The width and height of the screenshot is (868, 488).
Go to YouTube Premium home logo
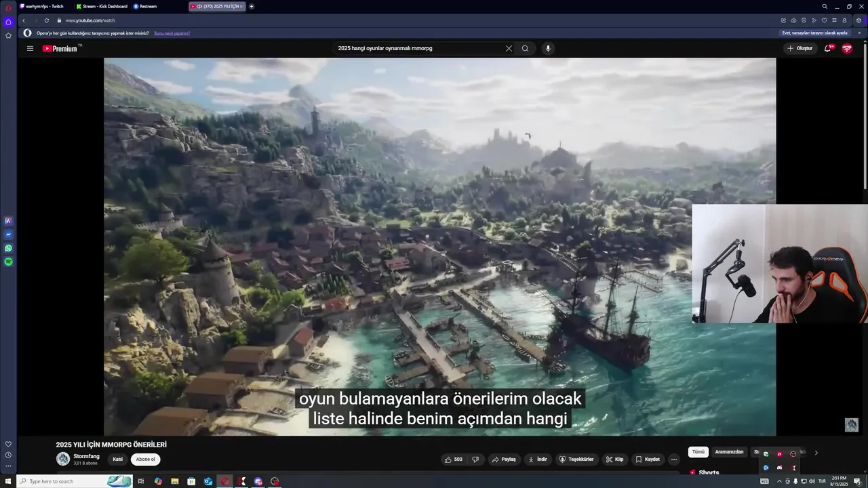click(60, 48)
